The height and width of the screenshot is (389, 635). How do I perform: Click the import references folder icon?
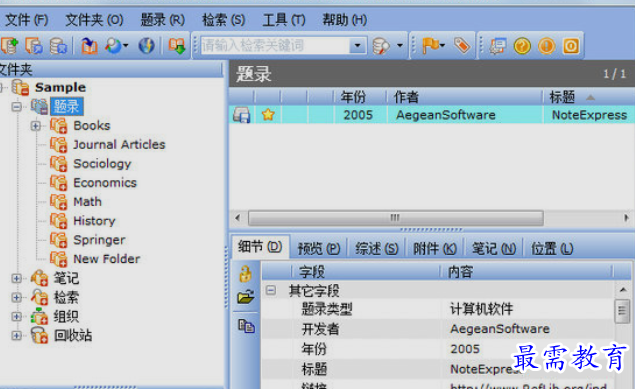(x=89, y=45)
